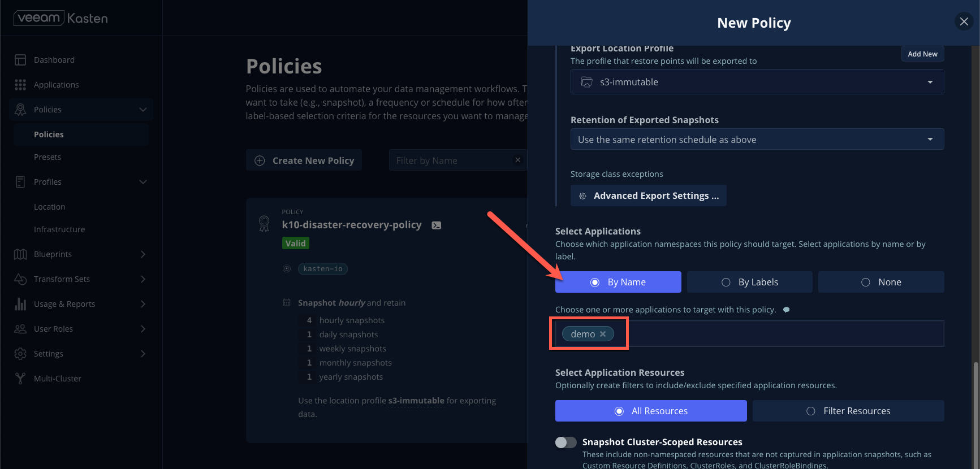Open the Retention of Exported Snapshots dropdown

point(757,139)
